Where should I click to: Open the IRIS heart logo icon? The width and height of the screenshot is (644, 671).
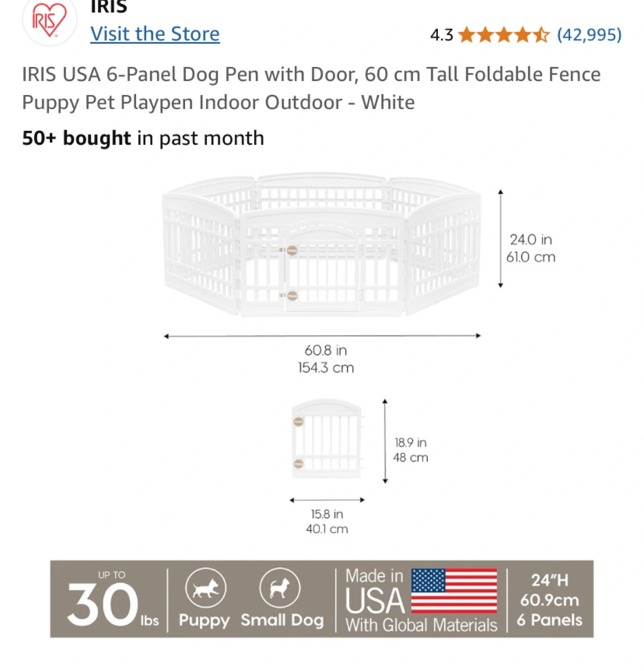click(x=49, y=21)
